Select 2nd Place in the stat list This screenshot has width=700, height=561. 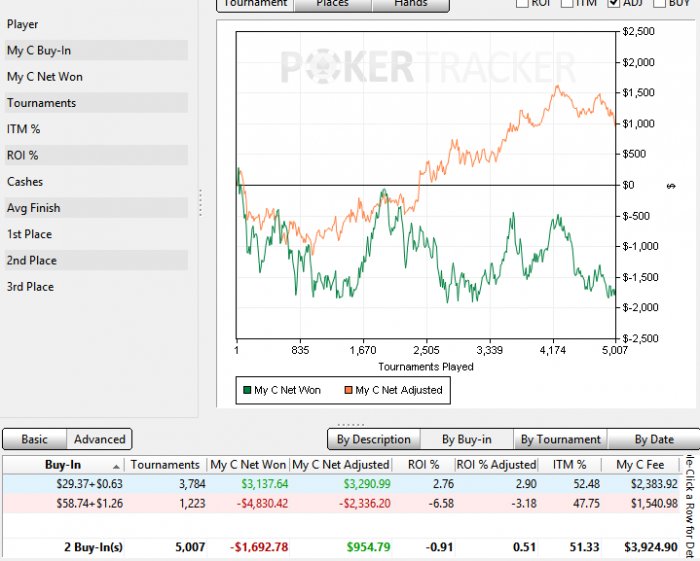96,261
